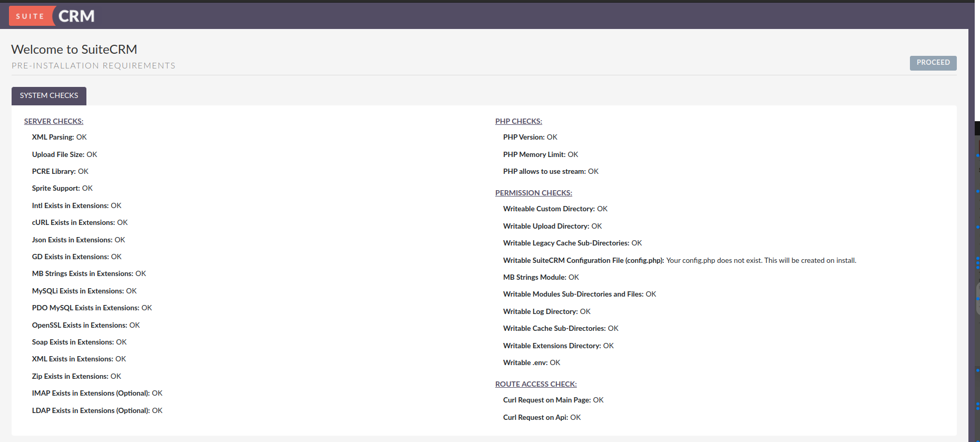The image size is (980, 442).
Task: Click GD Exists in Extensions row
Action: coord(76,257)
